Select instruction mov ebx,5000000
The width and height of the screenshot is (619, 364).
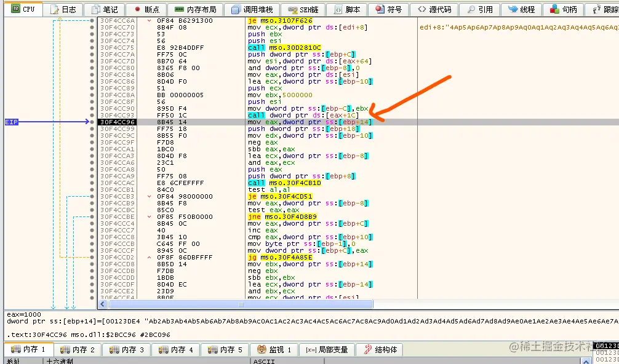pyautogui.click(x=280, y=95)
